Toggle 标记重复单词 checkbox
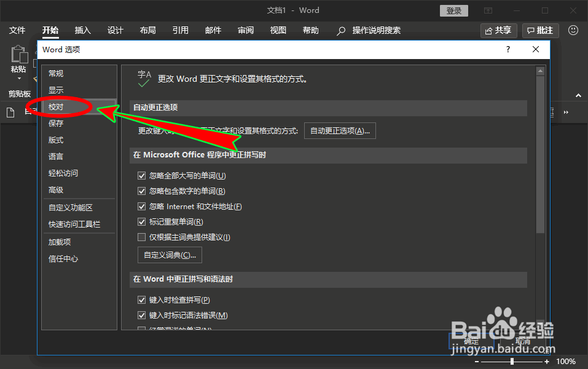 coord(142,222)
